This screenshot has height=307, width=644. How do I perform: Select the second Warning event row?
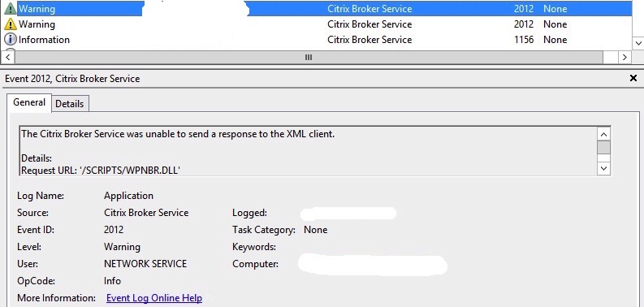[316, 24]
